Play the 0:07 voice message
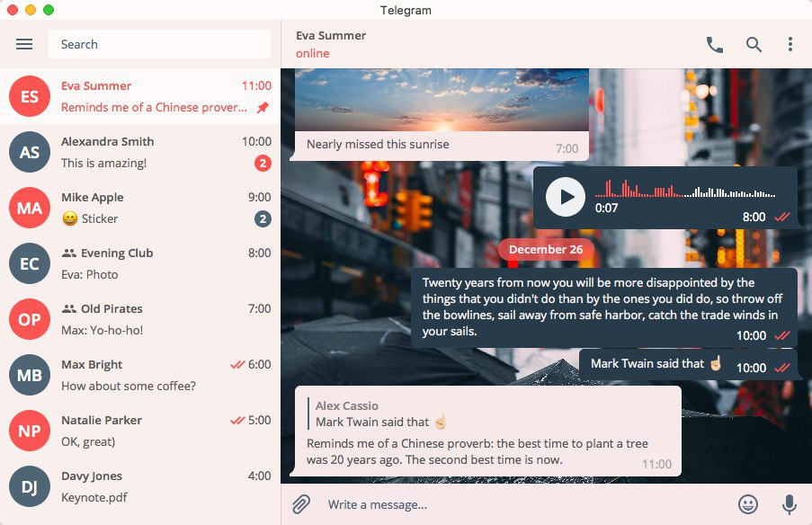 point(565,197)
